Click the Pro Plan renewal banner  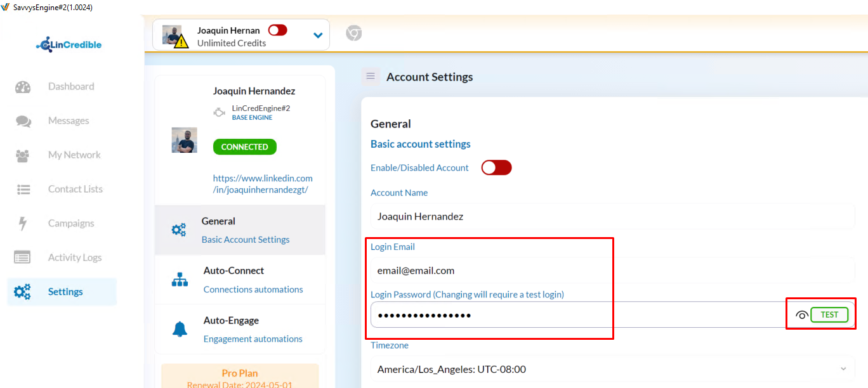[240, 375]
